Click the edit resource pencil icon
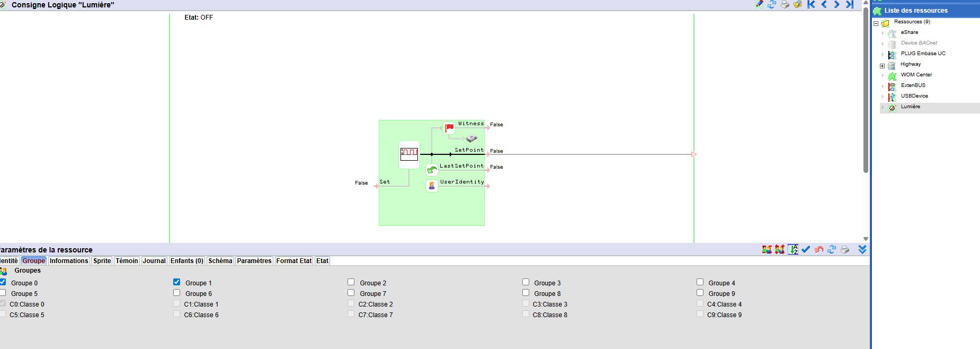This screenshot has height=349, width=980. coord(759,4)
